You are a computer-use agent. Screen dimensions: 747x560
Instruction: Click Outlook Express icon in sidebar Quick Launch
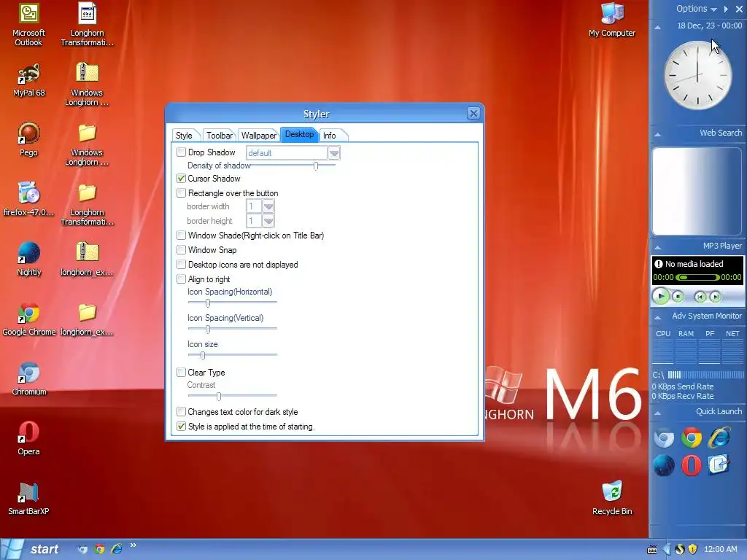(x=719, y=465)
